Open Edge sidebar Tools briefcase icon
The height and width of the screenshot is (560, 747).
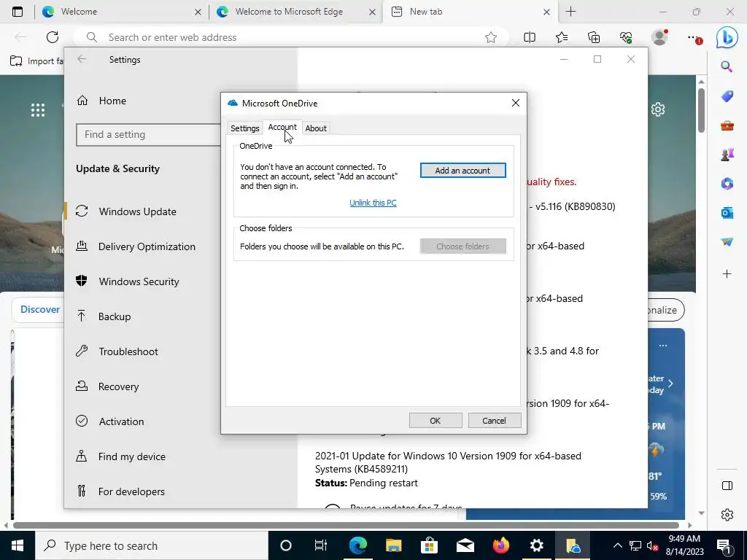click(x=727, y=125)
